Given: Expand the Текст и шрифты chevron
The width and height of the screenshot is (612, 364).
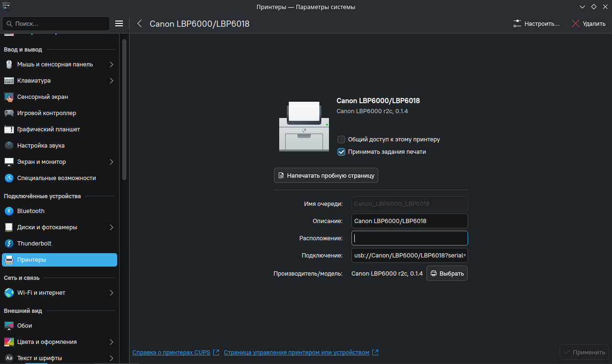Looking at the screenshot, I should coord(111,358).
